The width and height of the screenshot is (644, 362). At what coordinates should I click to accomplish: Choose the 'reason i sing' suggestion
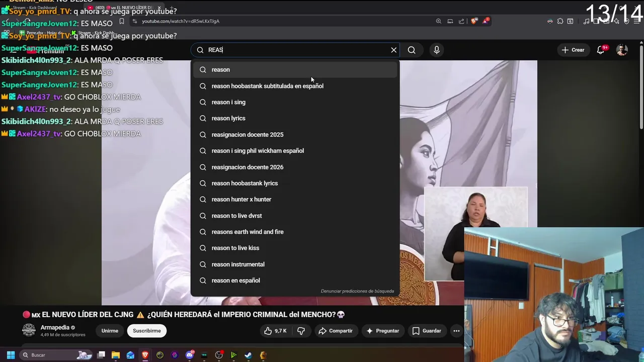[295, 102]
